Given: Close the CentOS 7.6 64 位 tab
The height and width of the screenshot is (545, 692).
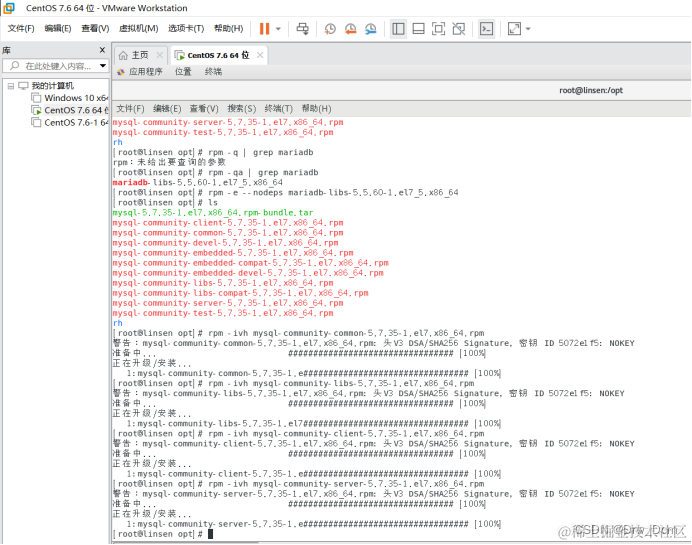Looking at the screenshot, I should [260, 55].
